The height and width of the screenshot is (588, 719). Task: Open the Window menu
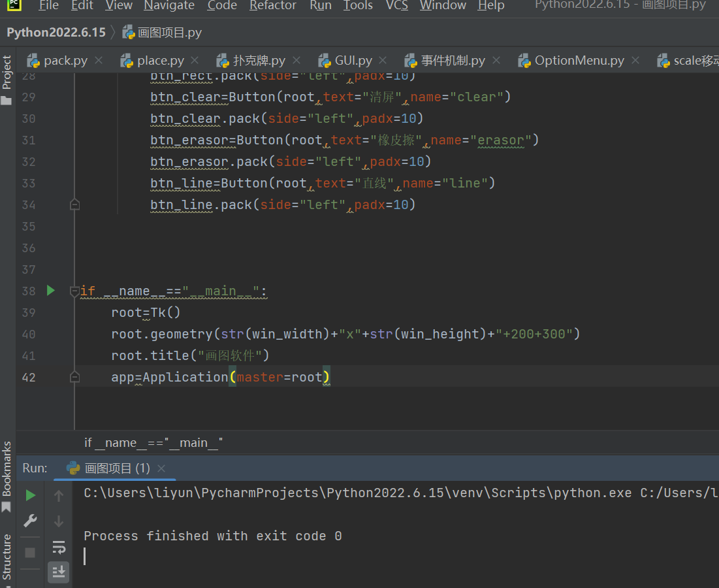[x=443, y=5]
